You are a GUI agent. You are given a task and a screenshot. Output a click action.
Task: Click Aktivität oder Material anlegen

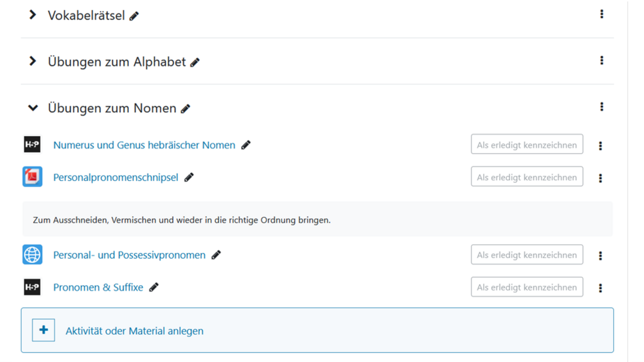[134, 331]
